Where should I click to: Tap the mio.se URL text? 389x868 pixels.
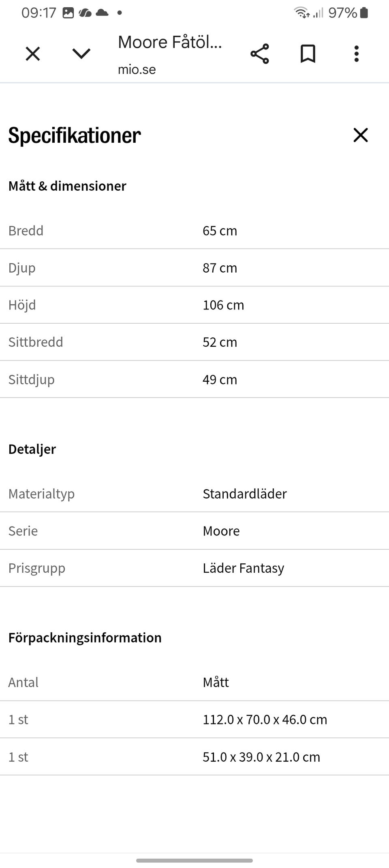[137, 69]
